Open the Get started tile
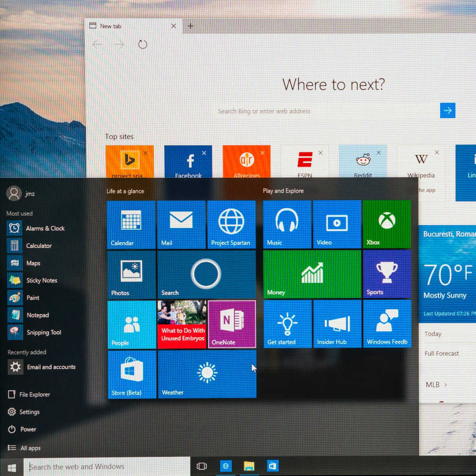Screen dimensions: 476x476 [x=288, y=324]
